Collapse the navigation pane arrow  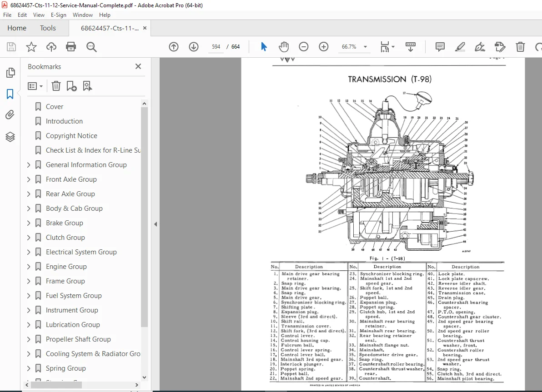[156, 224]
